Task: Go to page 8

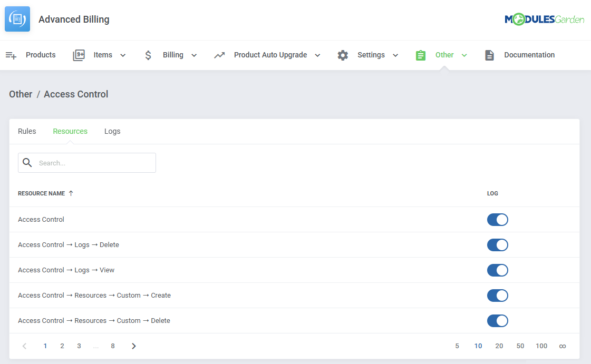Action: [113, 346]
